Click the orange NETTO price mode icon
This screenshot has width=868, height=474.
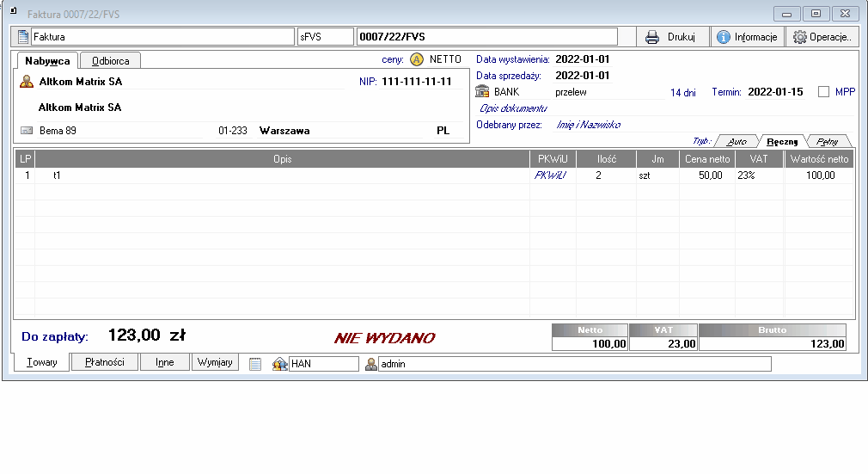pyautogui.click(x=417, y=59)
